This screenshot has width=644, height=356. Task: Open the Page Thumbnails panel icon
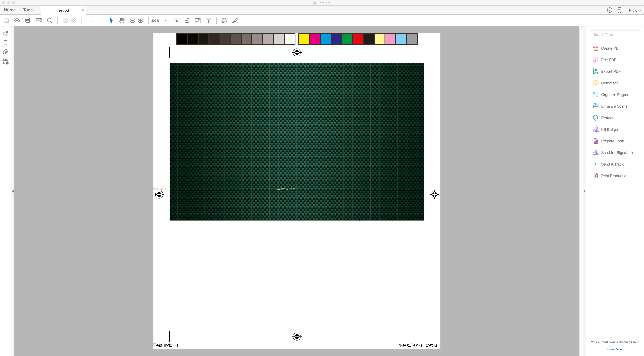pyautogui.click(x=6, y=33)
